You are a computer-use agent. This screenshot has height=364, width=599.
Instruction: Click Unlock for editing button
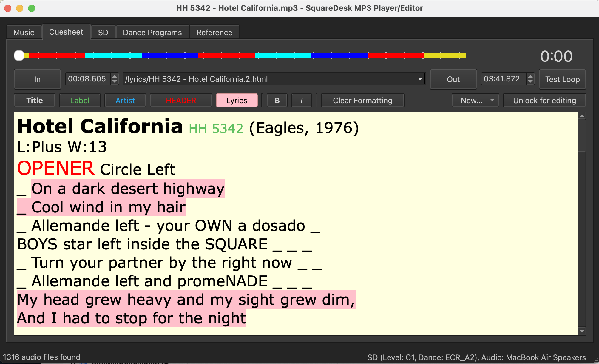pos(544,100)
